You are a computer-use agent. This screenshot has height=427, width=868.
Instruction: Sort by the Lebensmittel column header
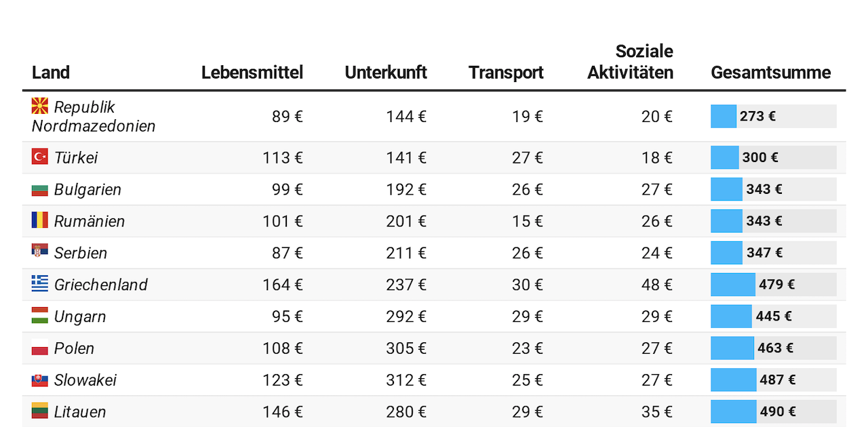point(252,73)
